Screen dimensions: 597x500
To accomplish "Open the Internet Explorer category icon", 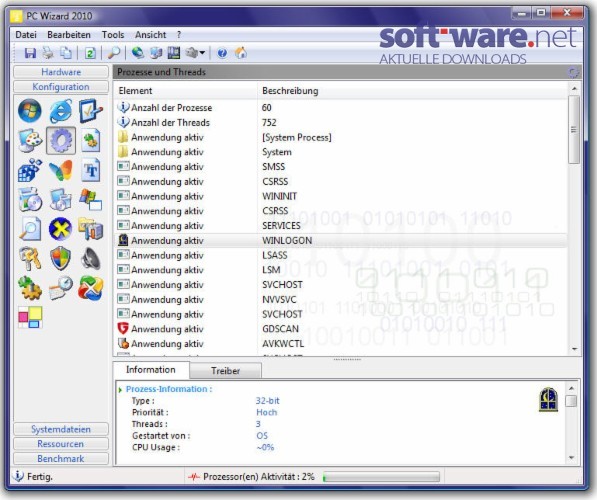I will click(61, 111).
